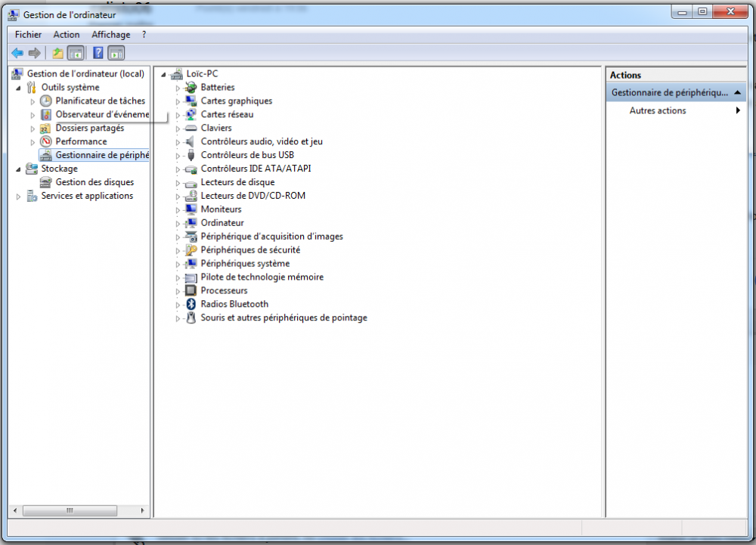Select Gestion des disques in the tree
This screenshot has width=756, height=545.
pyautogui.click(x=94, y=182)
